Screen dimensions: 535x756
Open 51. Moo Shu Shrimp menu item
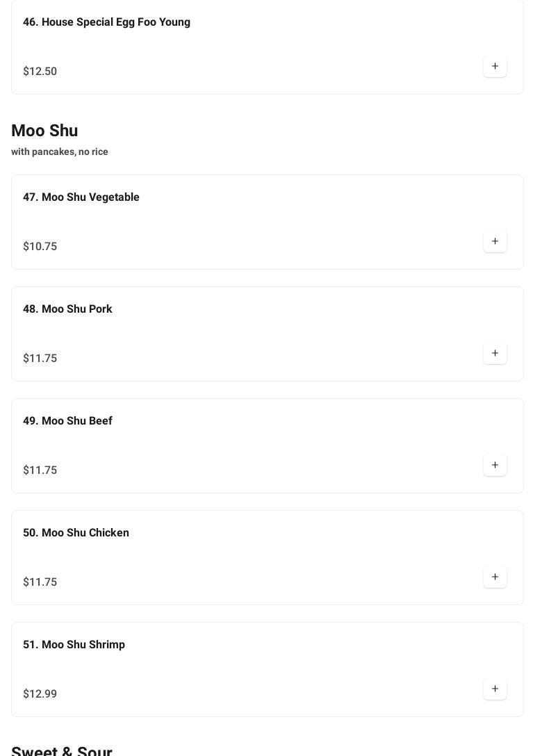[x=74, y=645]
